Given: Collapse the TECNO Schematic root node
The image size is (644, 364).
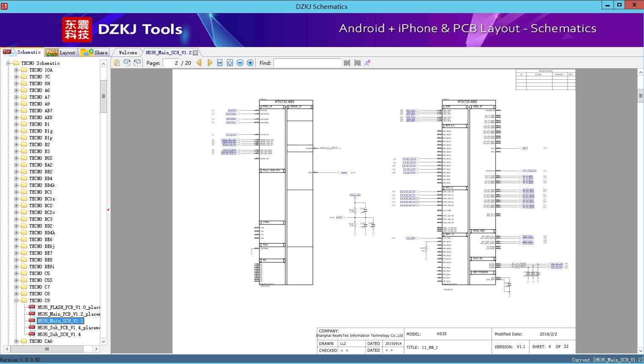Looking at the screenshot, I should tap(8, 63).
